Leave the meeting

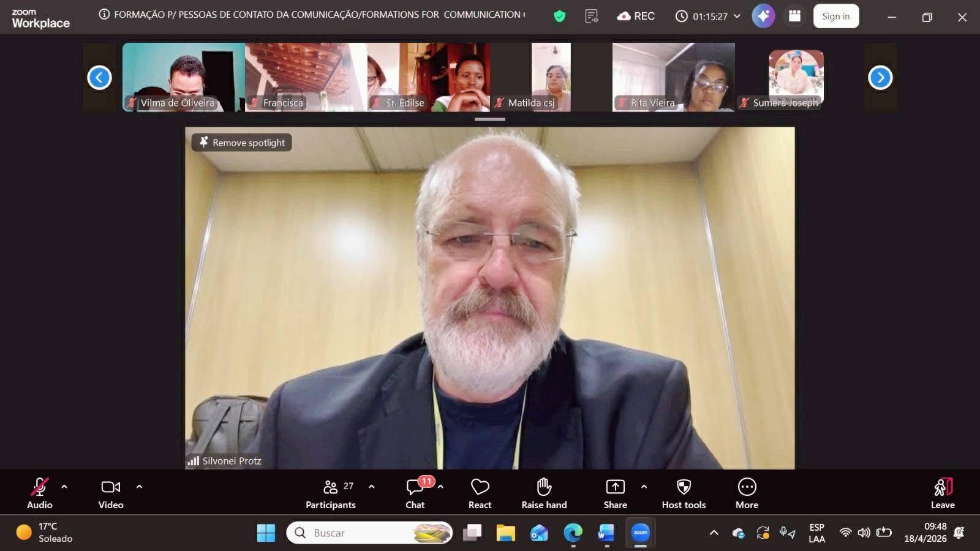[943, 492]
